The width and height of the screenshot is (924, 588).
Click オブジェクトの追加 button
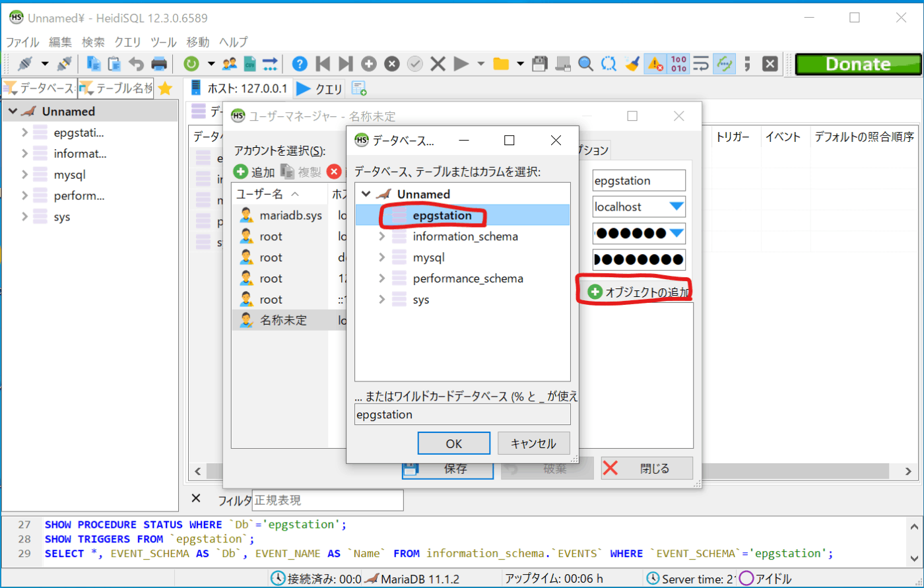639,292
